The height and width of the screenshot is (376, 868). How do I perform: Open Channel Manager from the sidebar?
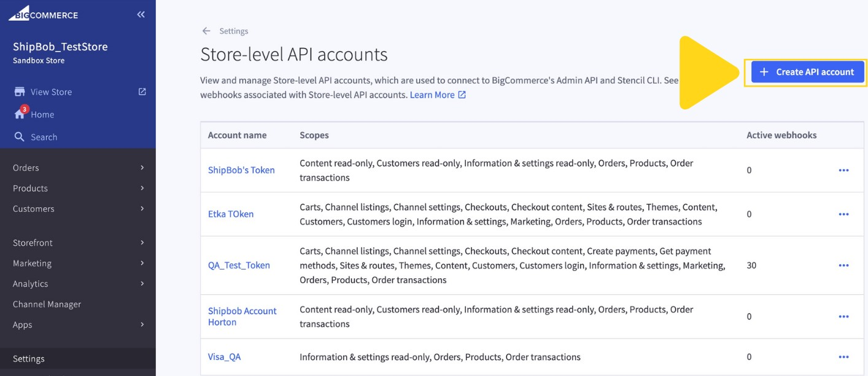click(46, 304)
